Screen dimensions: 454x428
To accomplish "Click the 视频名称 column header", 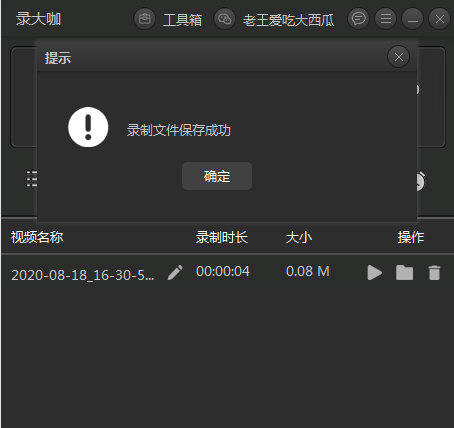I will point(37,237).
